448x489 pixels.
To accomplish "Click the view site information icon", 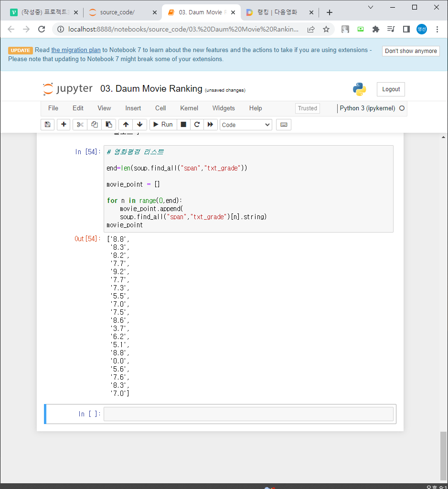I will (x=61, y=29).
